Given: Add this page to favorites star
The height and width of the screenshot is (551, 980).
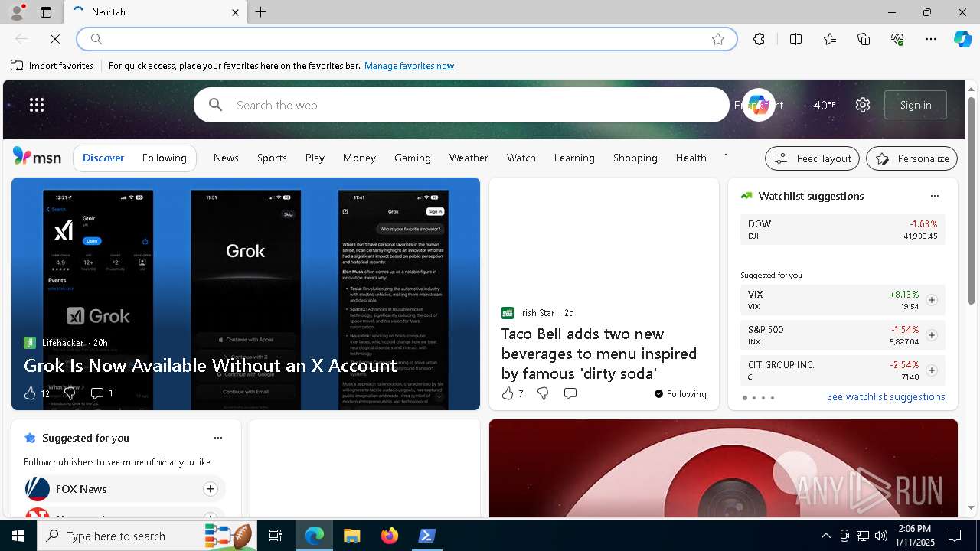Looking at the screenshot, I should click(718, 39).
